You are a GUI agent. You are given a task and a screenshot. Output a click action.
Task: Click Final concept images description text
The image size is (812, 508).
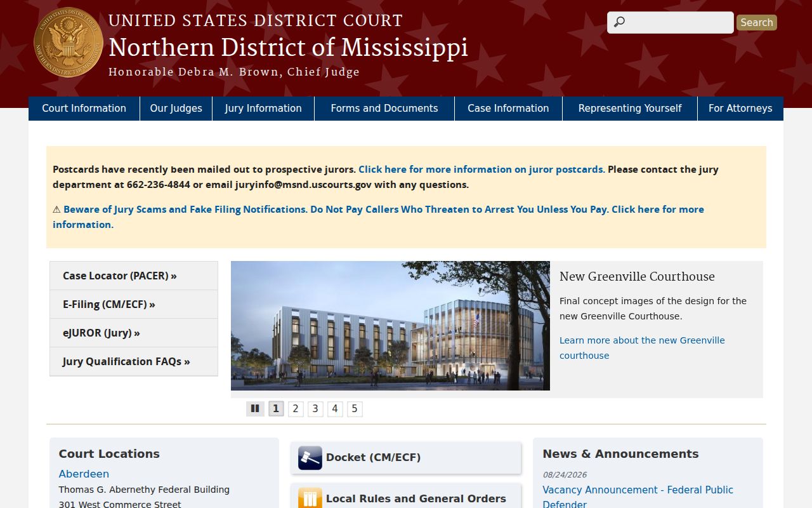click(653, 309)
